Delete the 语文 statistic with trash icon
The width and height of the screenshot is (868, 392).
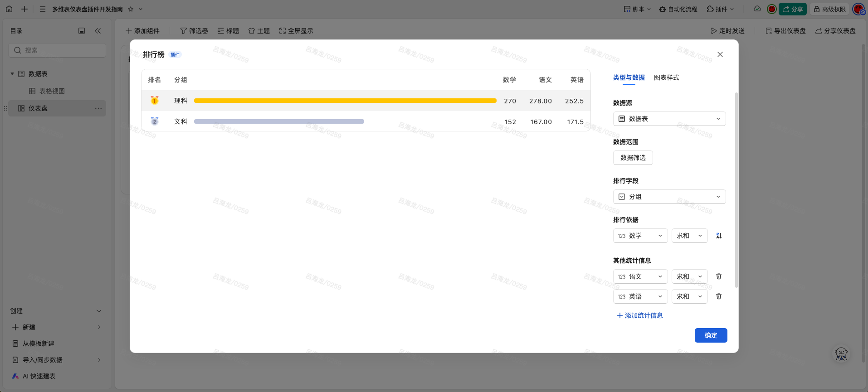pos(719,276)
